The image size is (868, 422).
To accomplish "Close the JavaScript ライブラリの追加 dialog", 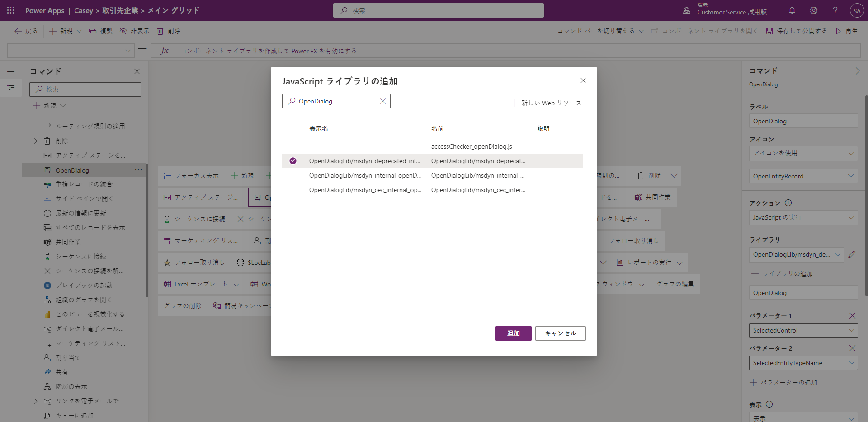I will [x=583, y=80].
